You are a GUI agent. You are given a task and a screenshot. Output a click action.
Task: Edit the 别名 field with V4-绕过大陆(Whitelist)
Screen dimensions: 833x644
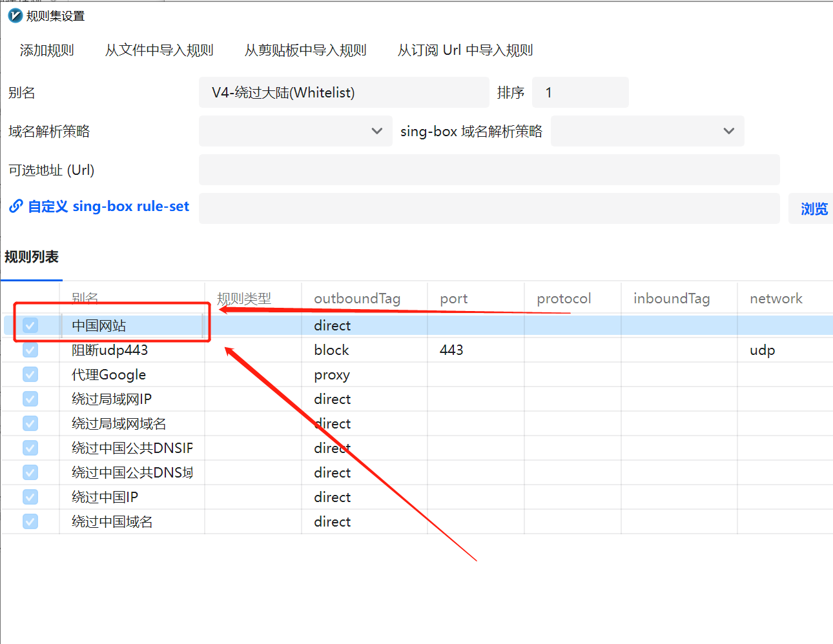pyautogui.click(x=344, y=92)
